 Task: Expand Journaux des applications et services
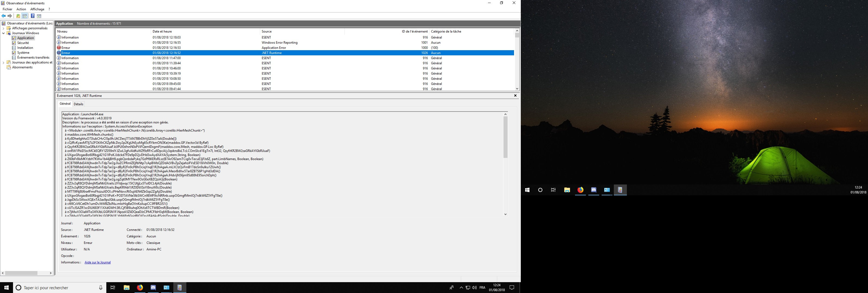pyautogui.click(x=4, y=62)
